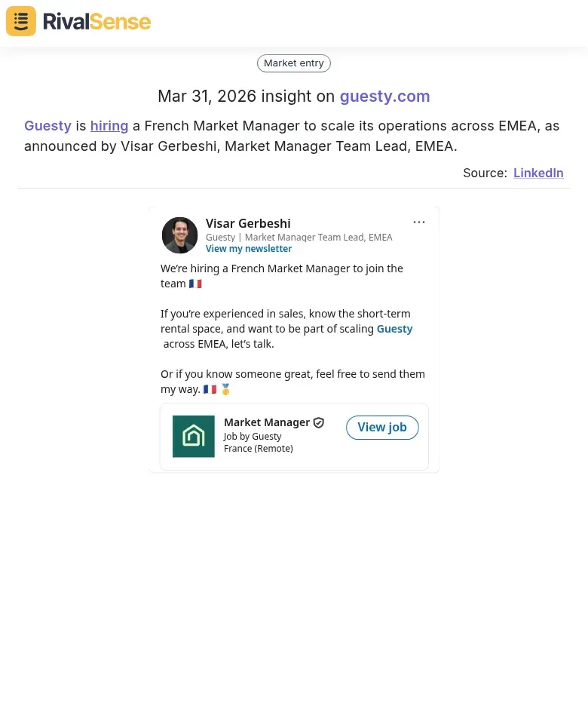Open the guesty.com link in heading
The height and width of the screenshot is (724, 588).
[x=384, y=97]
